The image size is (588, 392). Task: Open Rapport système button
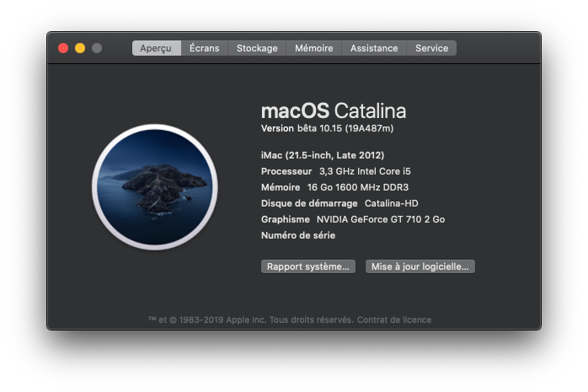tap(308, 266)
